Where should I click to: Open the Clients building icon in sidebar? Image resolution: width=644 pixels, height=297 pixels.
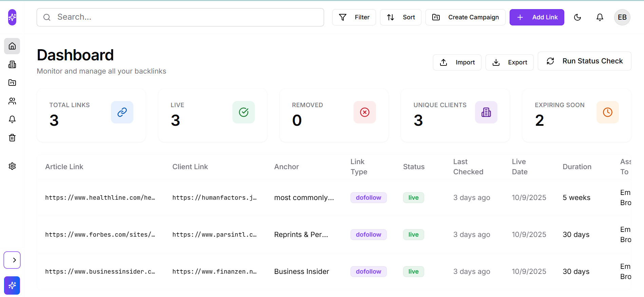pos(12,64)
